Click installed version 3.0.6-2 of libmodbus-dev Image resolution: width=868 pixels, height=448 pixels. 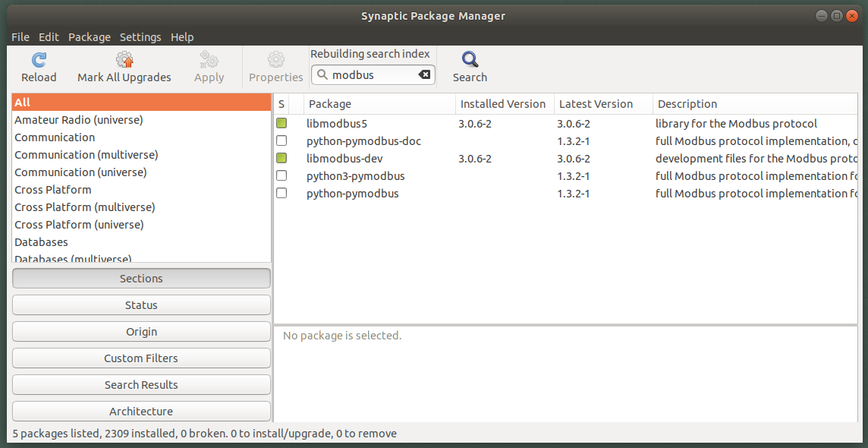(475, 159)
